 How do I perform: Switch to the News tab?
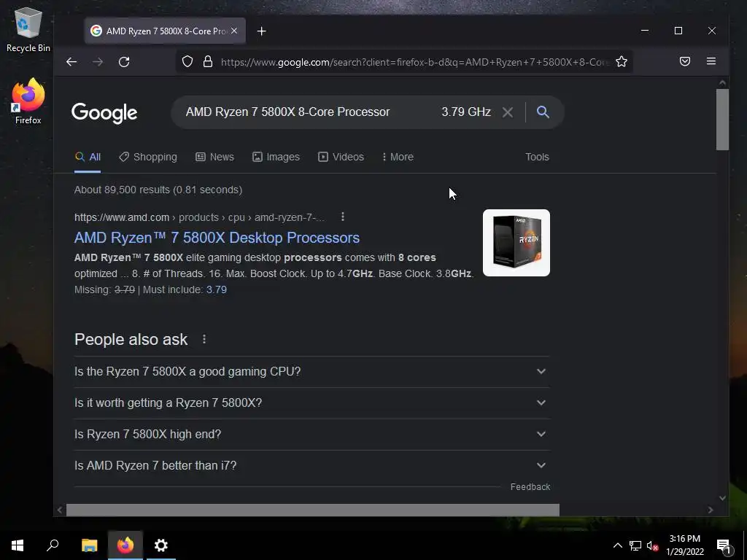tap(215, 157)
